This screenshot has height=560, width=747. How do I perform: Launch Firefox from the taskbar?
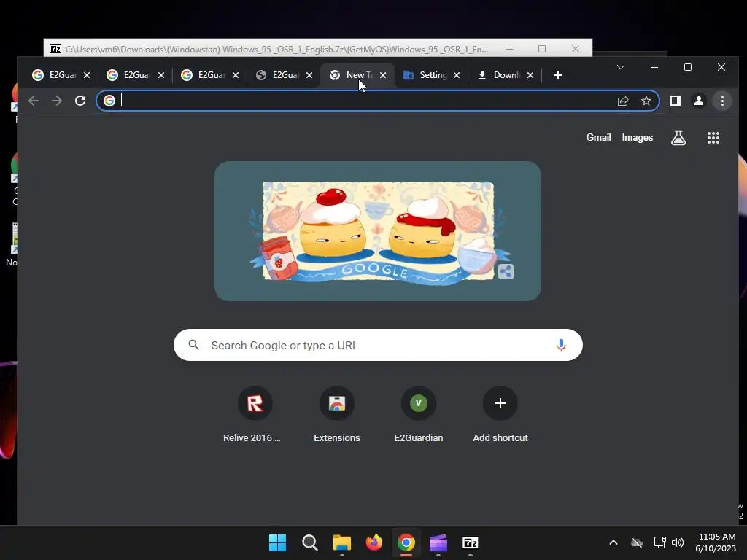point(374,542)
